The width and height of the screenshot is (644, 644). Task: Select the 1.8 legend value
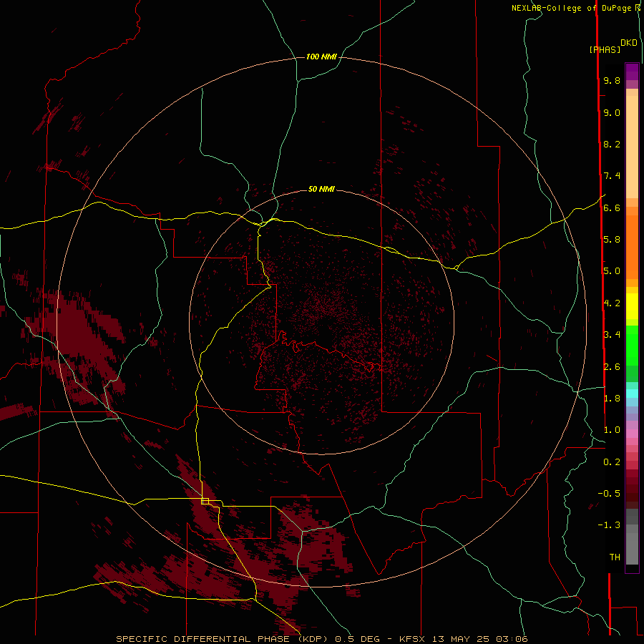pyautogui.click(x=612, y=399)
